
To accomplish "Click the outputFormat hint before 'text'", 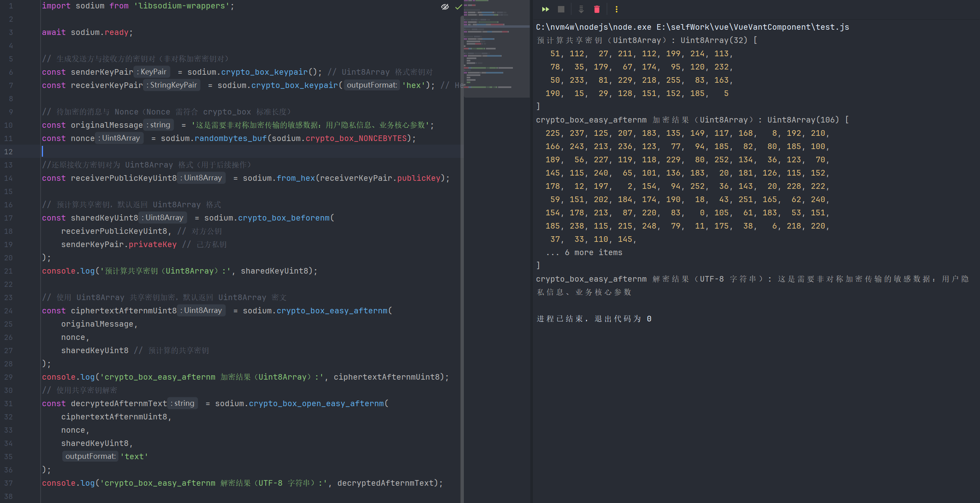I will (90, 456).
